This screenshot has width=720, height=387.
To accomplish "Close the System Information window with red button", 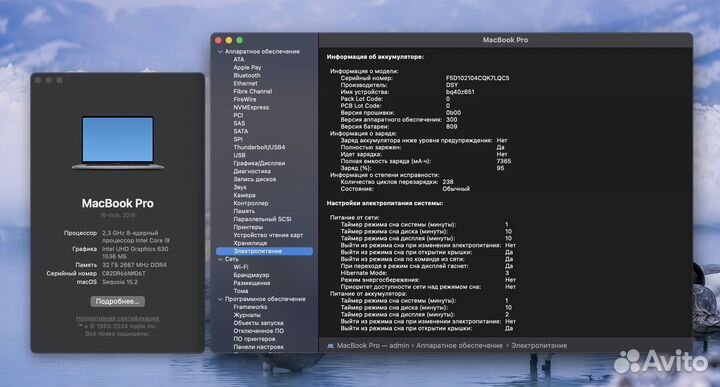I will click(x=218, y=40).
